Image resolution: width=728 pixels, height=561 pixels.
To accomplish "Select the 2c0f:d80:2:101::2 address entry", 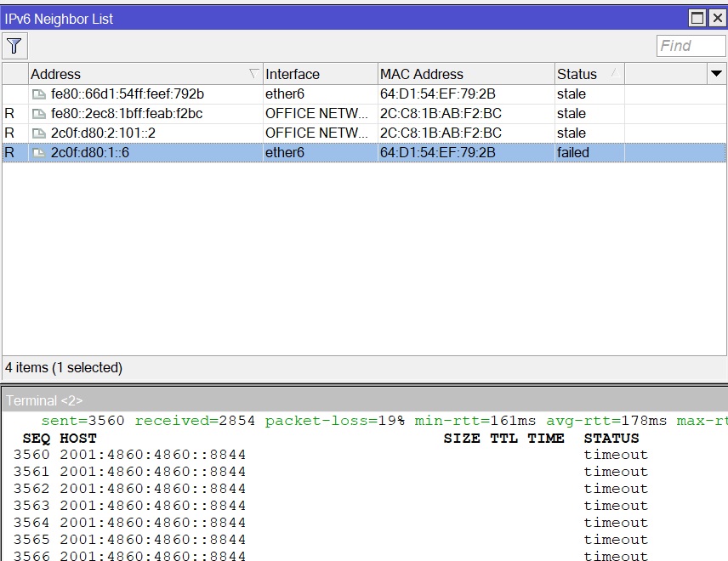I will 103,133.
